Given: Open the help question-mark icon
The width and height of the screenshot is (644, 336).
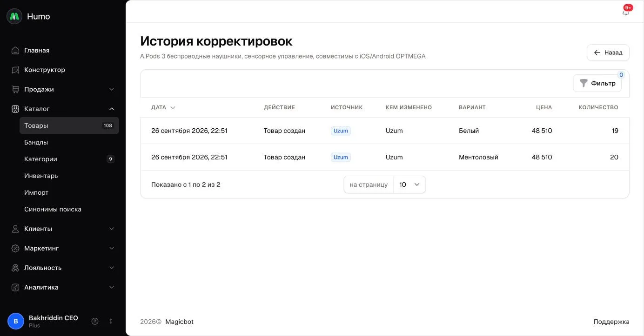Looking at the screenshot, I should pos(95,321).
